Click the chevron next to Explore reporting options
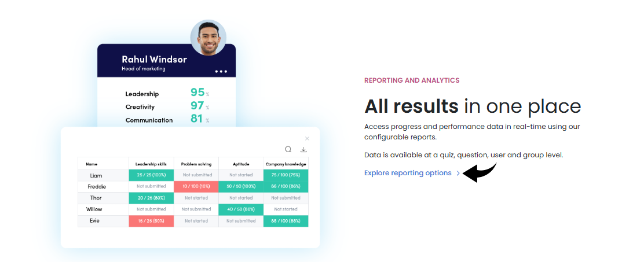This screenshot has width=644, height=262. tap(458, 174)
